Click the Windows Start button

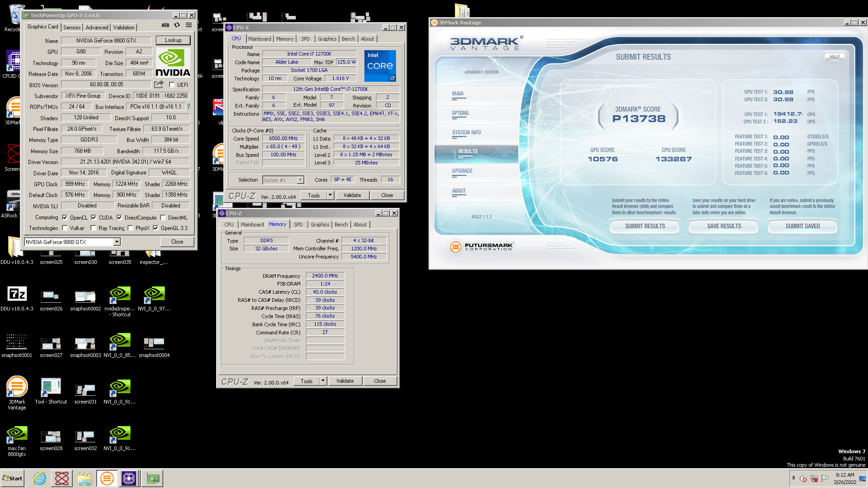12,479
